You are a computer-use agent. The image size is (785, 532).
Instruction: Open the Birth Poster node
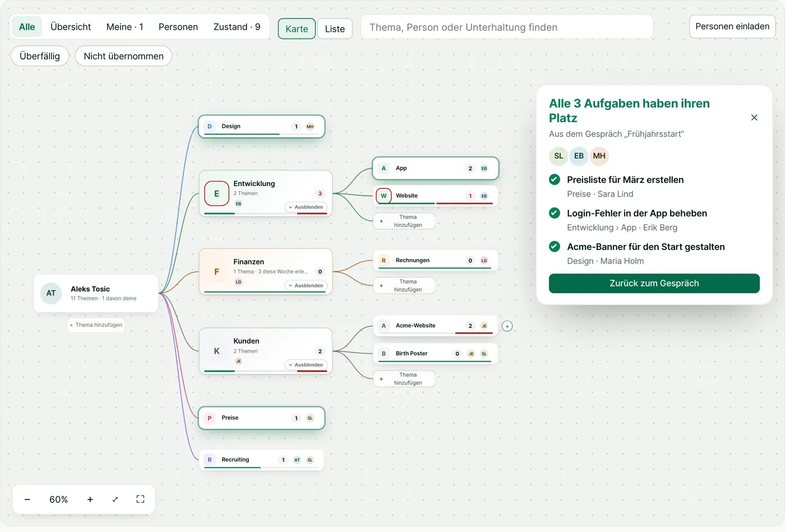tap(436, 354)
